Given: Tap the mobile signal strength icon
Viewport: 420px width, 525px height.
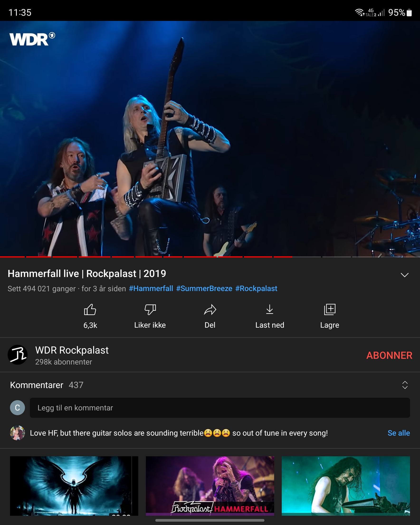Looking at the screenshot, I should [x=381, y=13].
